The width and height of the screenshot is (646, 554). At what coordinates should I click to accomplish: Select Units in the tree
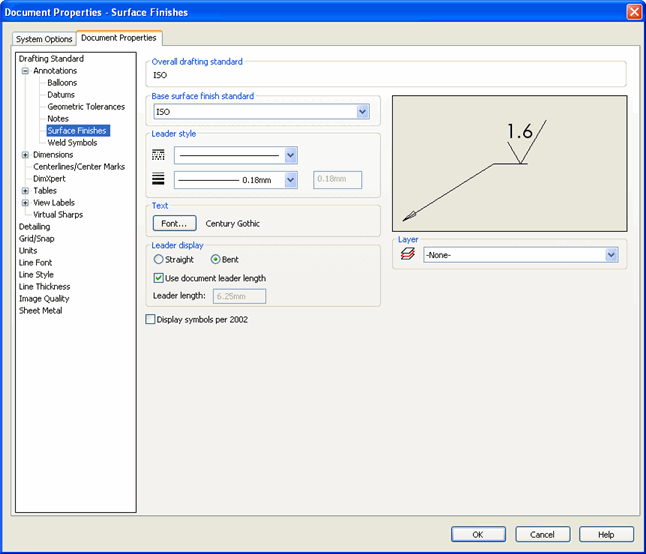pyautogui.click(x=28, y=250)
